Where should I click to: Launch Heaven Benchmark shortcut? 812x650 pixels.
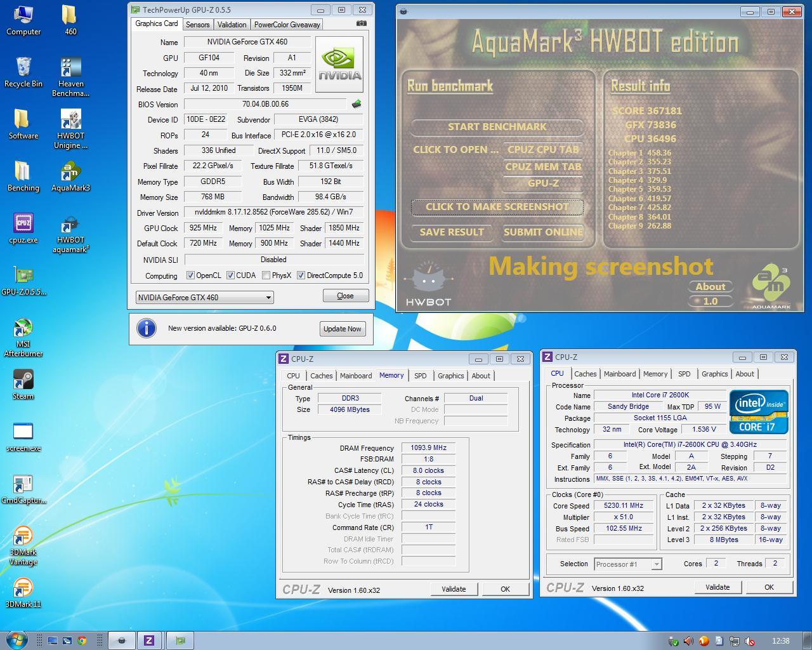tap(70, 77)
